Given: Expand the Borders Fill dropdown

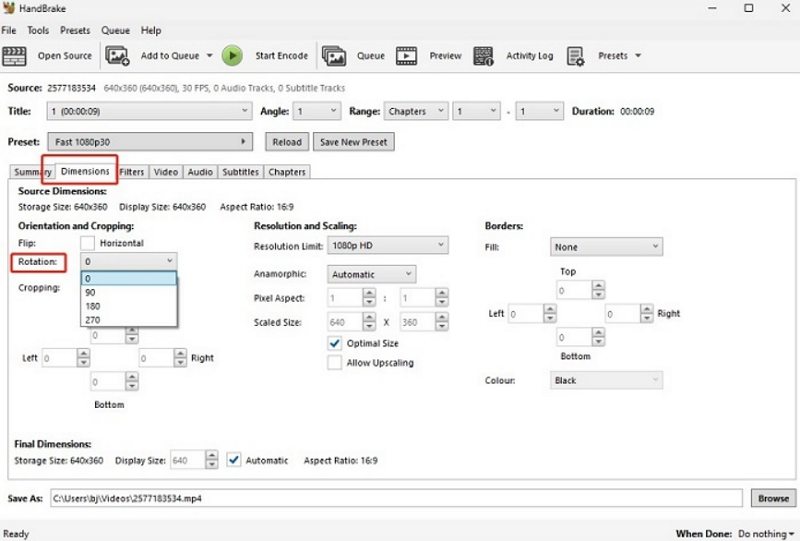Looking at the screenshot, I should pyautogui.click(x=606, y=247).
